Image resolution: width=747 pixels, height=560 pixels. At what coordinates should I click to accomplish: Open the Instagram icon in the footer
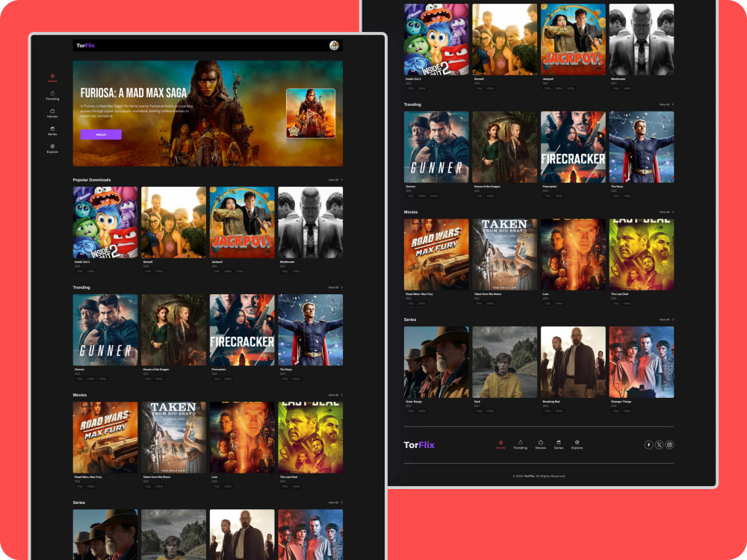pos(669,445)
